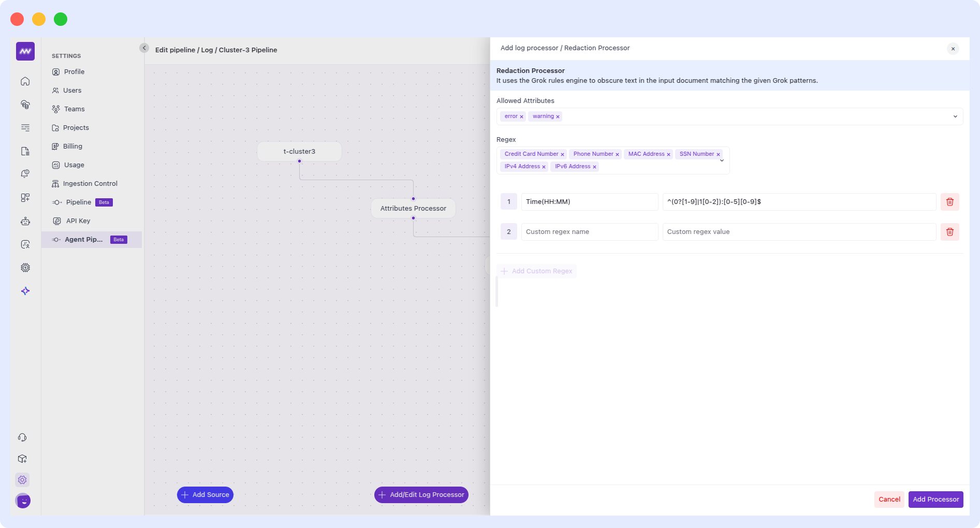Viewport: 980px width, 528px height.
Task: Click the Add Processor button
Action: pos(935,500)
